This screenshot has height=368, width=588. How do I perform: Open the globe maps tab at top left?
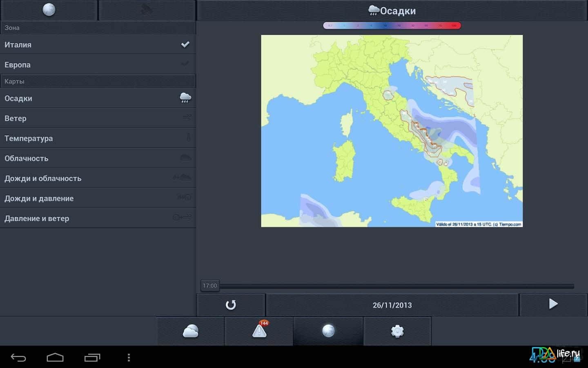49,10
